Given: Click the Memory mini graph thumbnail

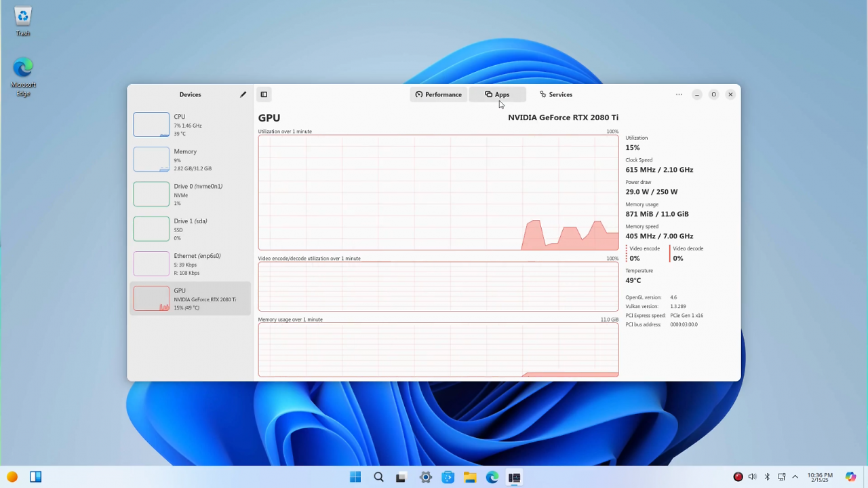Looking at the screenshot, I should (x=151, y=159).
